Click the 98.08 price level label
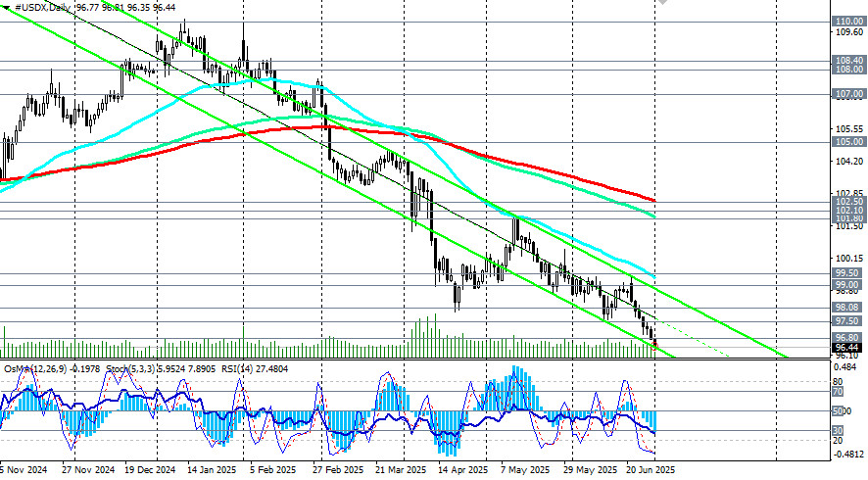Image resolution: width=868 pixels, height=480 pixels. (x=847, y=308)
